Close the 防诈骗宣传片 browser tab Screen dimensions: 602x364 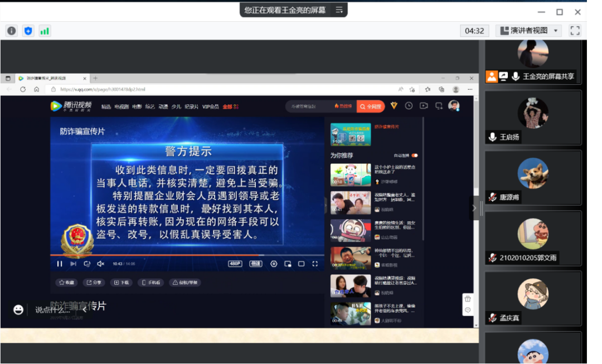pos(85,79)
